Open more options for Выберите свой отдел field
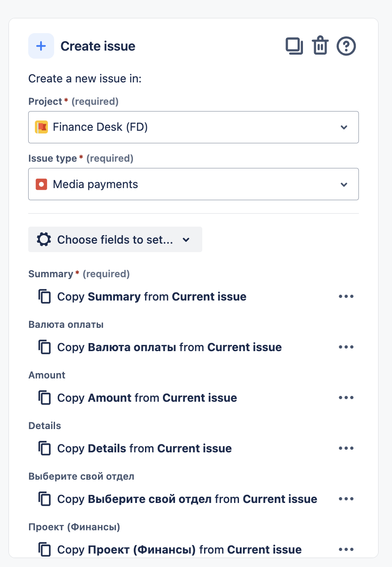Screen dimensions: 392x567 tap(346, 499)
